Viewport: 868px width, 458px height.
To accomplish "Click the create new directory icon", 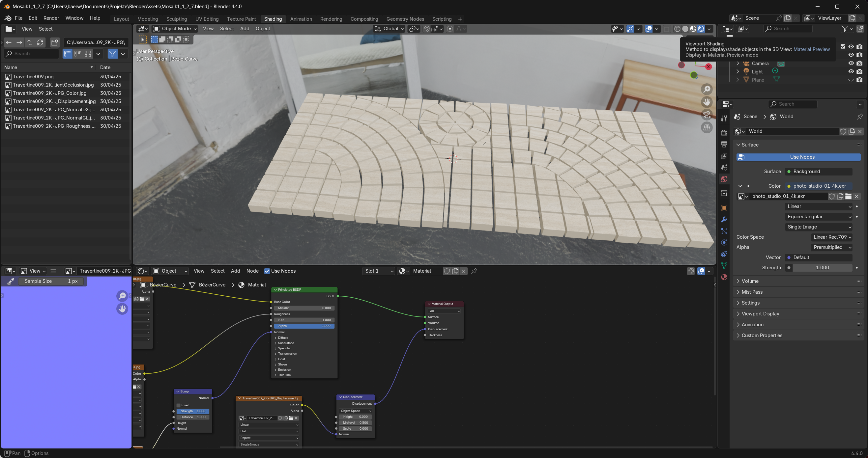I will pos(55,42).
